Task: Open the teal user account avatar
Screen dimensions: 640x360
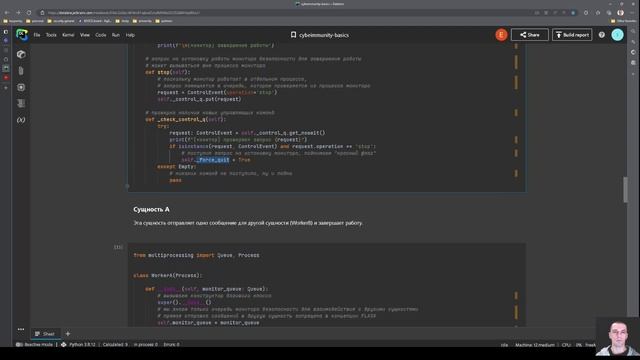Action: (x=617, y=35)
